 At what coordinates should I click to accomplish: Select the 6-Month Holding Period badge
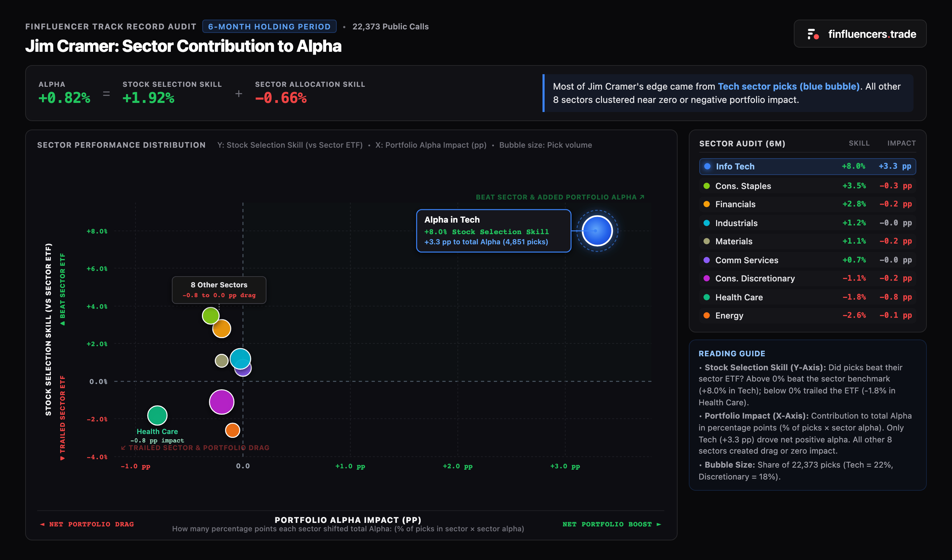269,27
